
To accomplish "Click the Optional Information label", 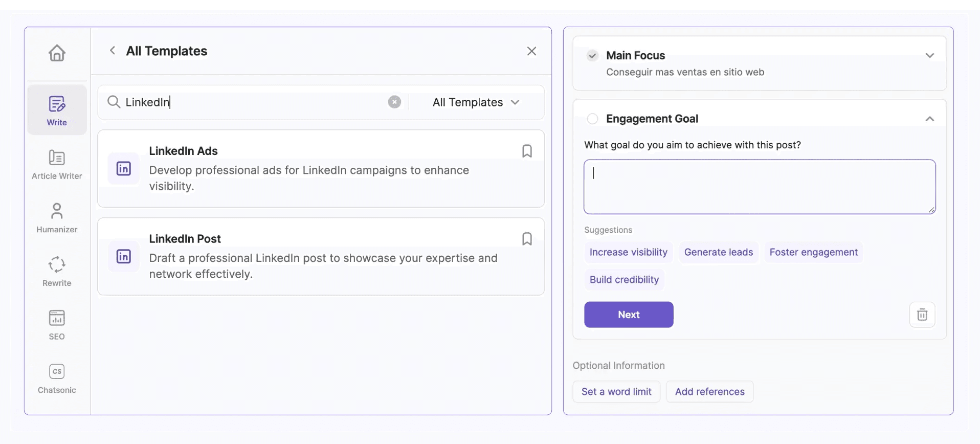I will pos(619,366).
